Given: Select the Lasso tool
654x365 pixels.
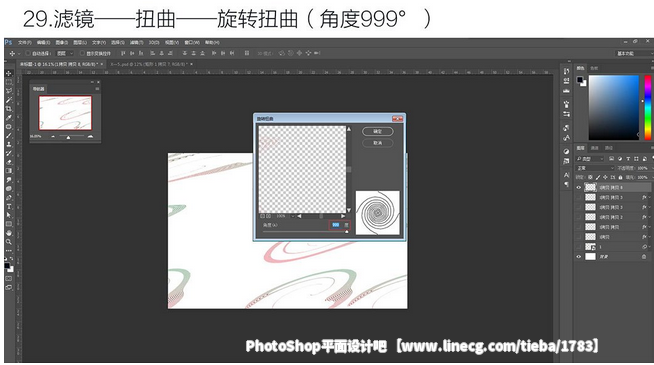Looking at the screenshot, I should [x=9, y=91].
